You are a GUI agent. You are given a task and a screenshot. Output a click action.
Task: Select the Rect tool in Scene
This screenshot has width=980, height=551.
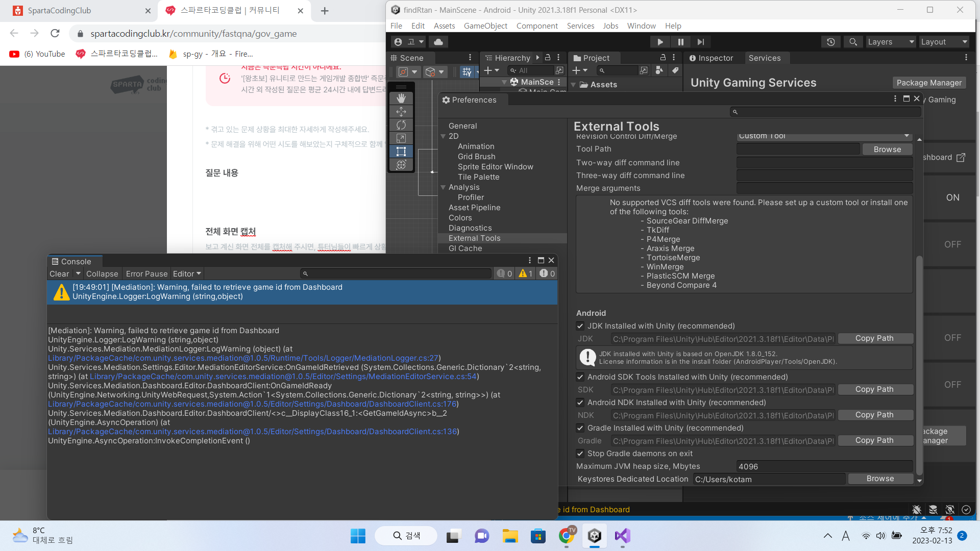point(401,151)
